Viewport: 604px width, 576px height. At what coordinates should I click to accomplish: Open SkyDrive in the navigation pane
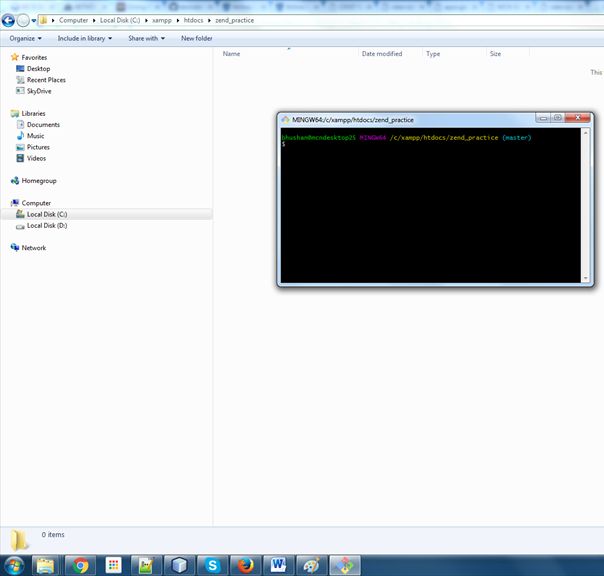click(x=39, y=91)
